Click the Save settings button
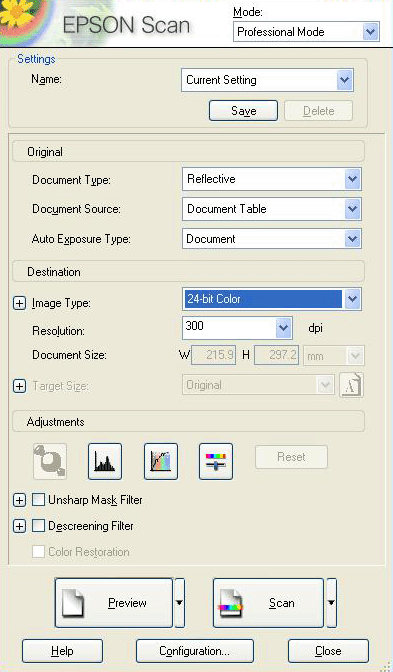 (x=243, y=111)
